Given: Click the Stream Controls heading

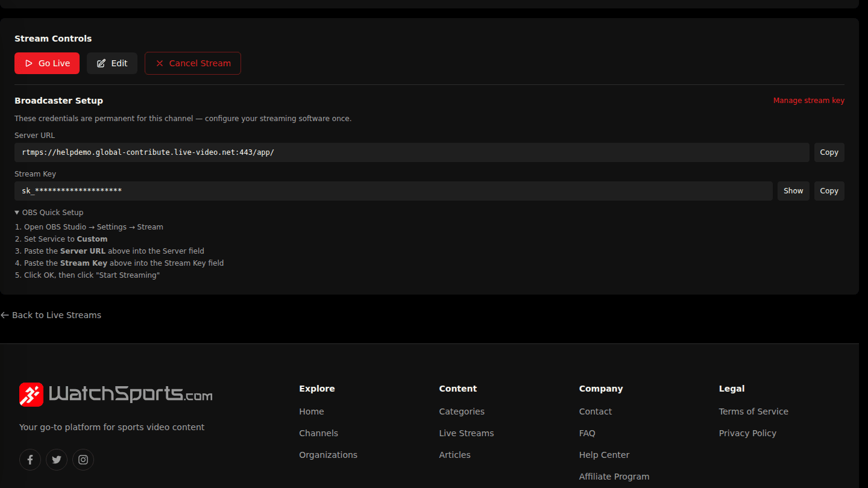Looking at the screenshot, I should [53, 39].
